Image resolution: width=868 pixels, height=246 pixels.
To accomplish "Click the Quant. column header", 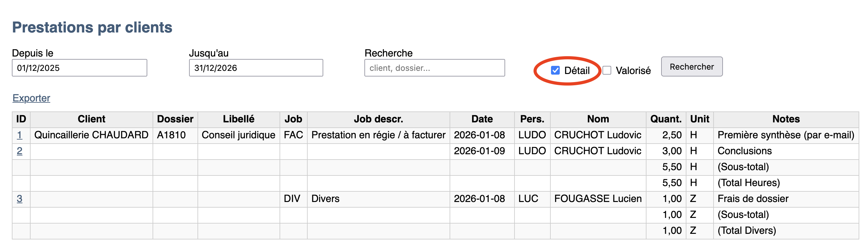I will click(666, 119).
